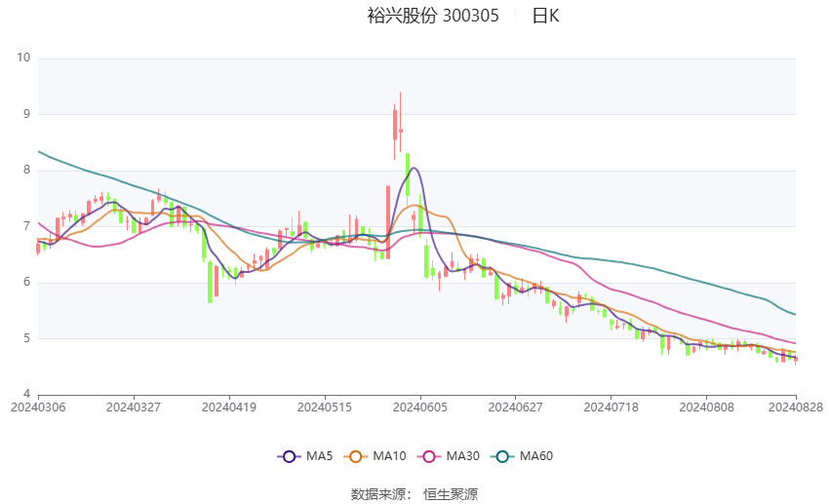Toggle the MA60 legend series
The height and width of the screenshot is (504, 829).
pos(522,456)
